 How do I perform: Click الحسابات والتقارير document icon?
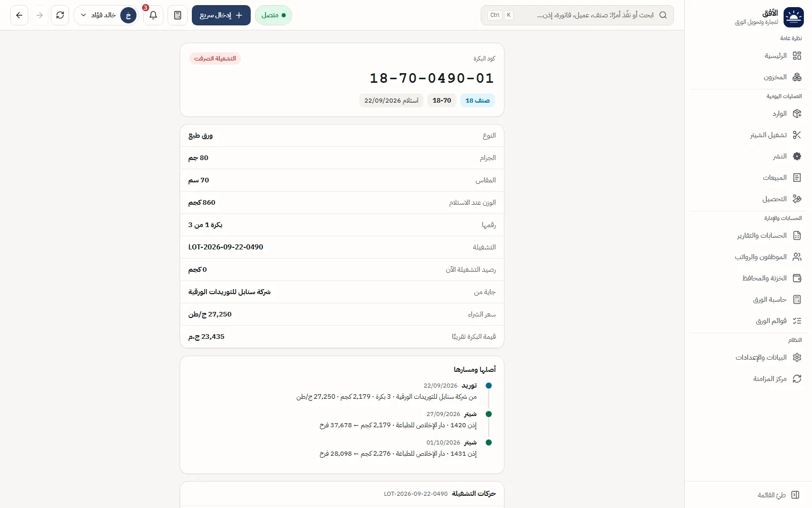tap(797, 236)
